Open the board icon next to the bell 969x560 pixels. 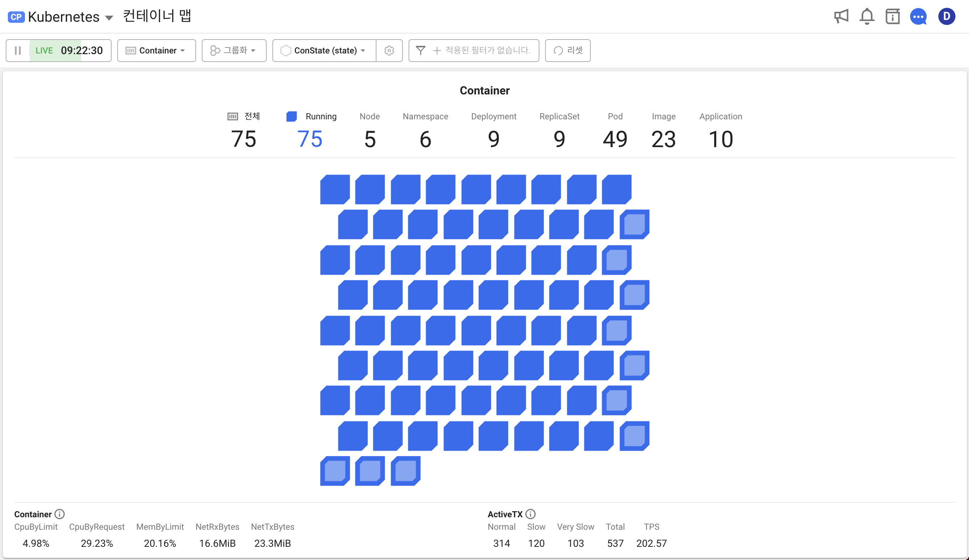(x=892, y=16)
